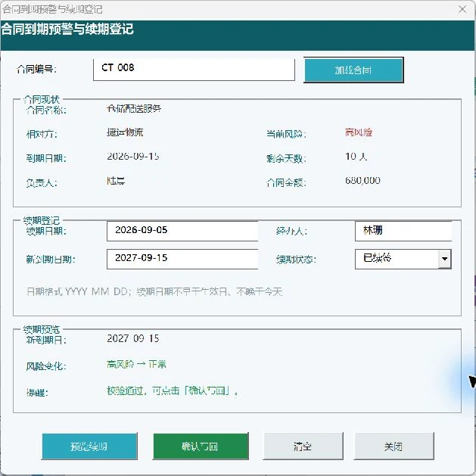Click the 续期日期 date field
This screenshot has width=476, height=476.
(x=182, y=231)
